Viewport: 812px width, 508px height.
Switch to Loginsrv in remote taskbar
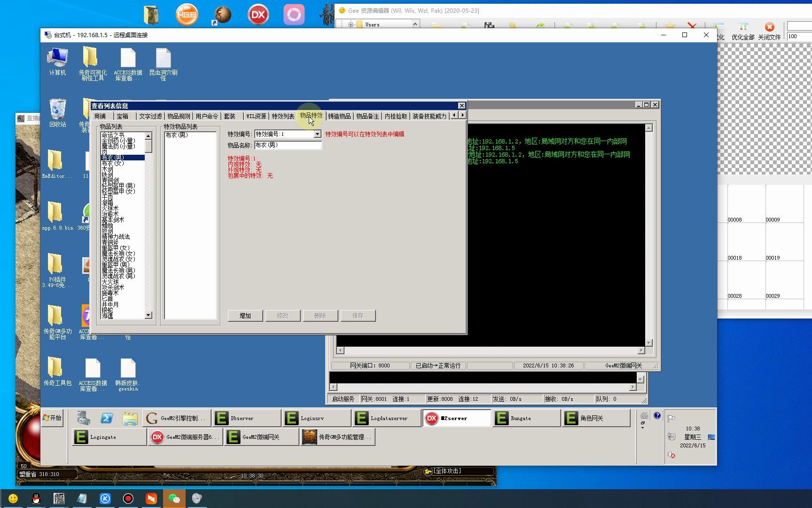coord(317,418)
